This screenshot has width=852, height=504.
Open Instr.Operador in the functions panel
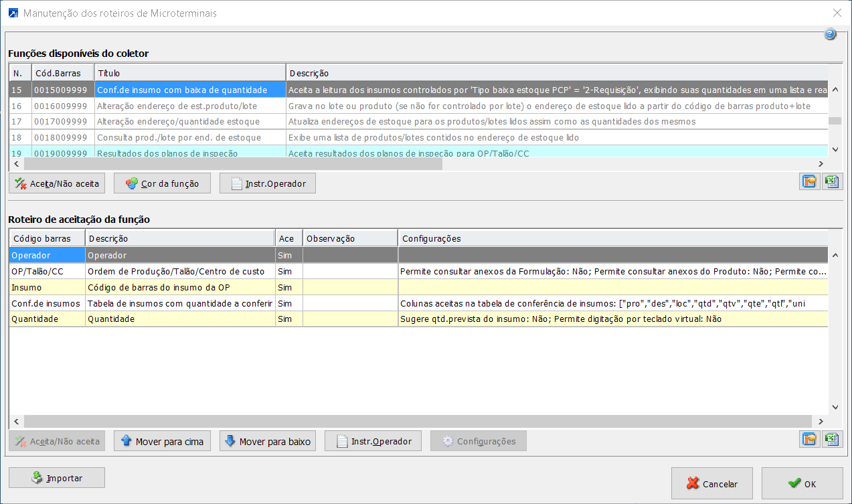pos(268,183)
